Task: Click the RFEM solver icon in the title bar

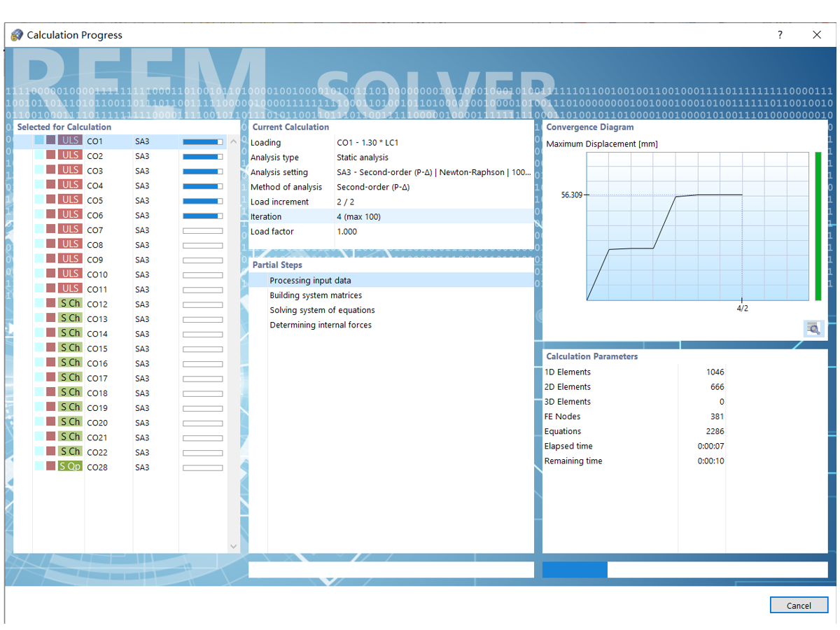Action: 15,34
